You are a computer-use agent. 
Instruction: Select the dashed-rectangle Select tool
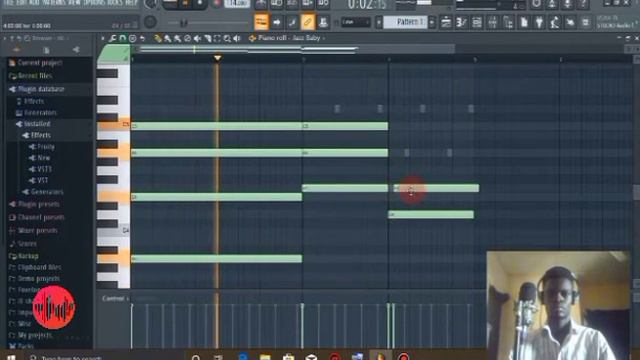click(x=217, y=38)
